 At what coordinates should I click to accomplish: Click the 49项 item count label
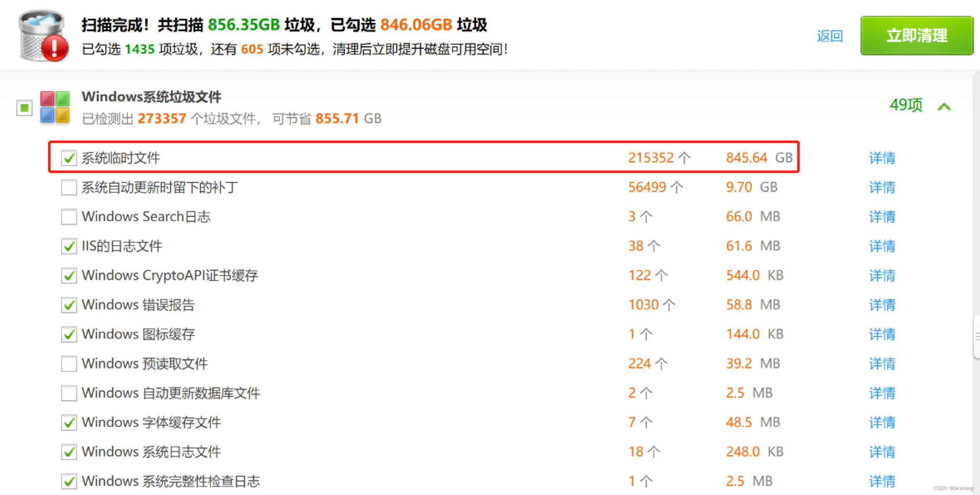pos(906,105)
